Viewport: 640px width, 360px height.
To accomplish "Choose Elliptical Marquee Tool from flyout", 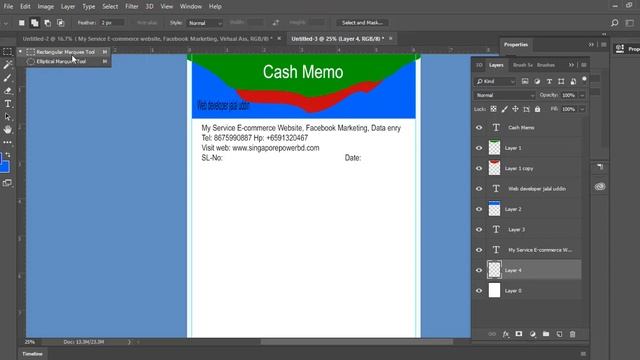I will (x=65, y=61).
